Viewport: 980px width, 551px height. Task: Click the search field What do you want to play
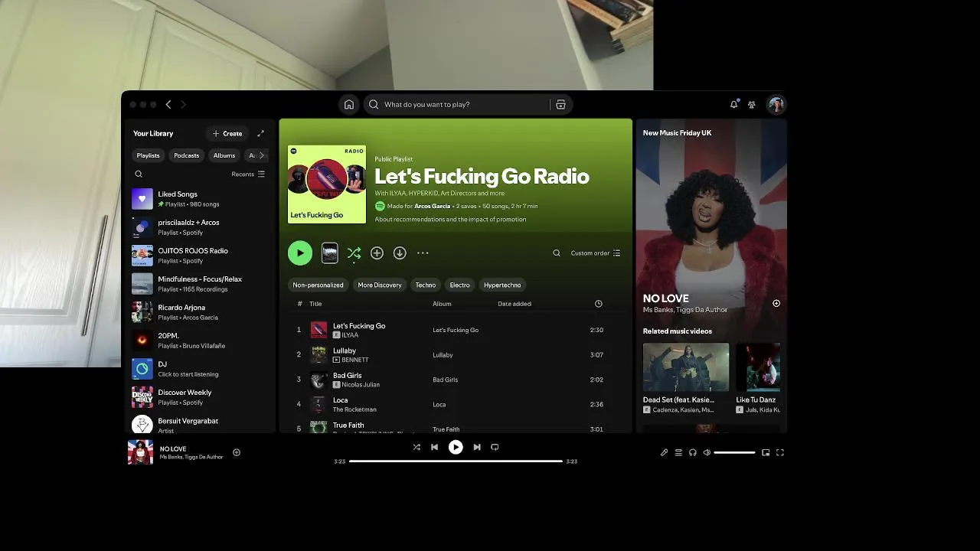tap(458, 105)
